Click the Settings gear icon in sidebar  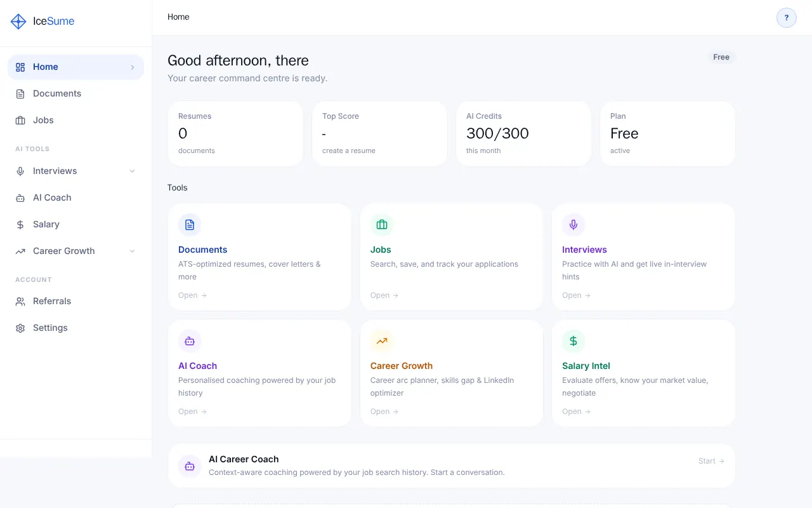pos(20,328)
